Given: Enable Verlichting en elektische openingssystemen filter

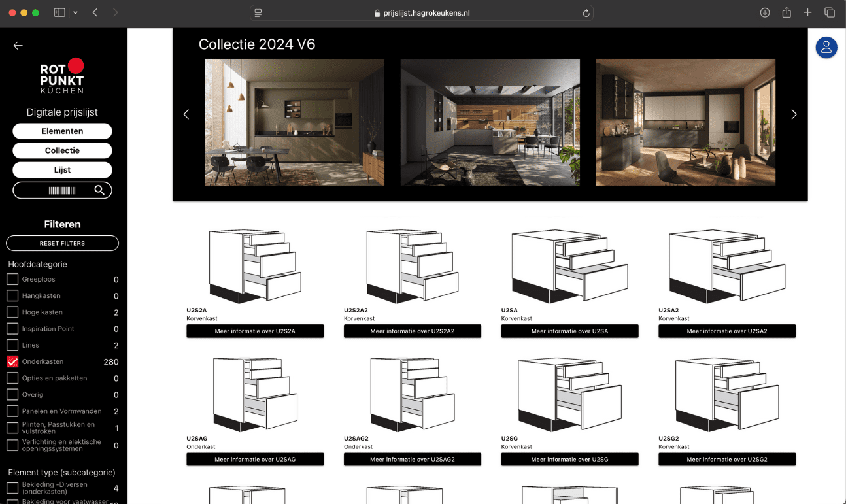Looking at the screenshot, I should point(12,445).
